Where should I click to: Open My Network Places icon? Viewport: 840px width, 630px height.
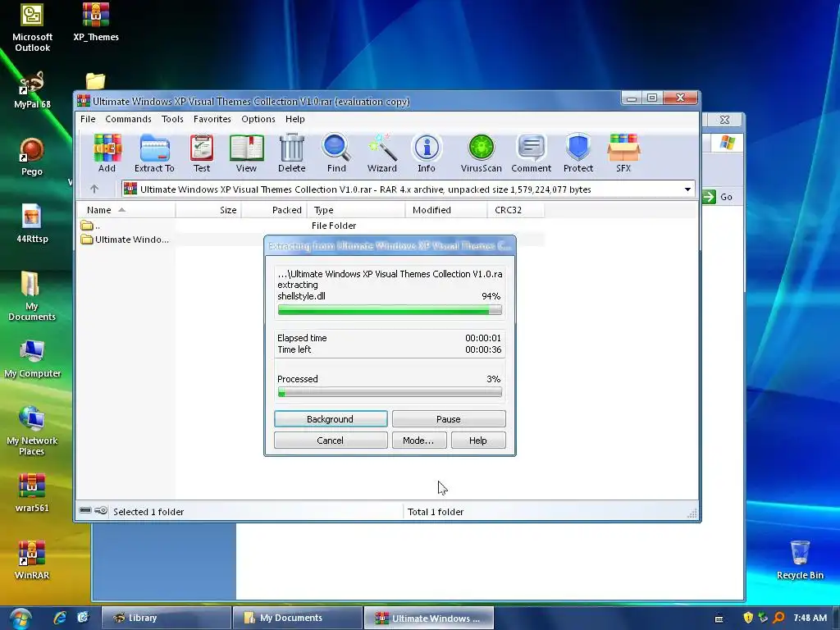point(32,431)
